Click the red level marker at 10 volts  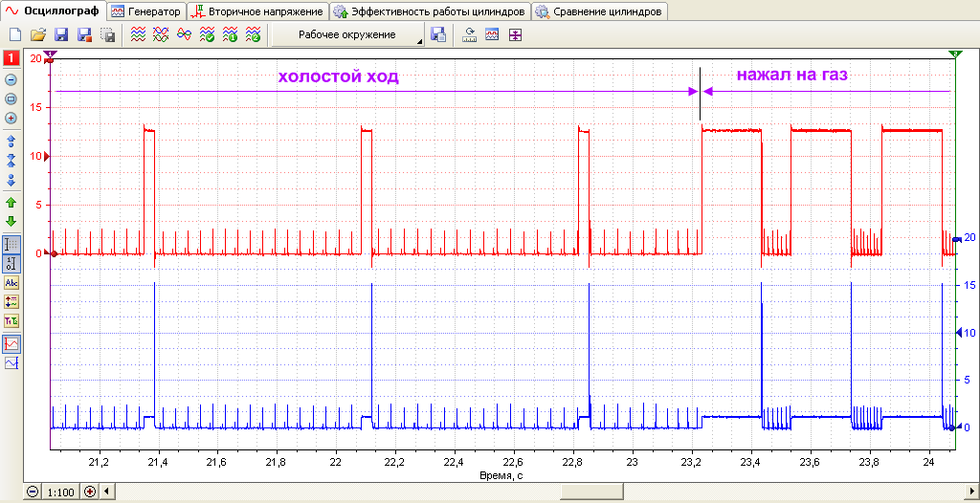point(46,156)
